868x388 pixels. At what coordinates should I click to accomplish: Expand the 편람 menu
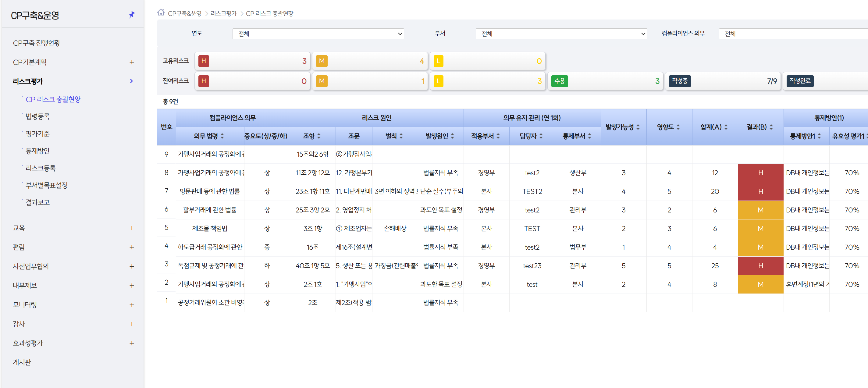coord(132,247)
